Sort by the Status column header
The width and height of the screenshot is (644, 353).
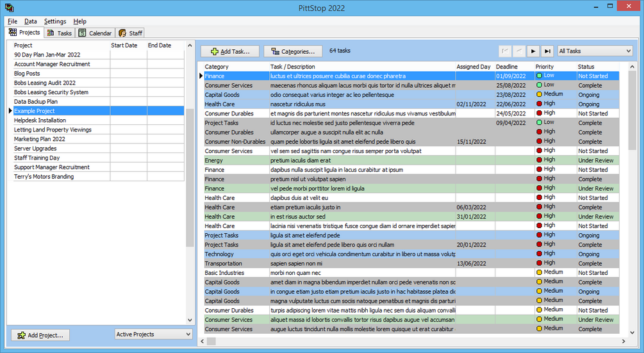[x=598, y=67]
